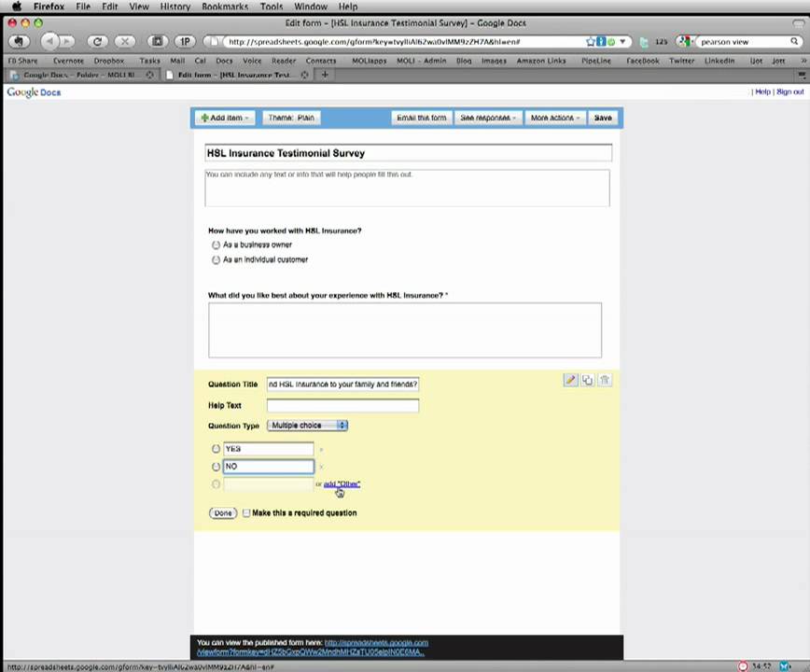Click the Help link
The image size is (810, 672).
tap(762, 92)
